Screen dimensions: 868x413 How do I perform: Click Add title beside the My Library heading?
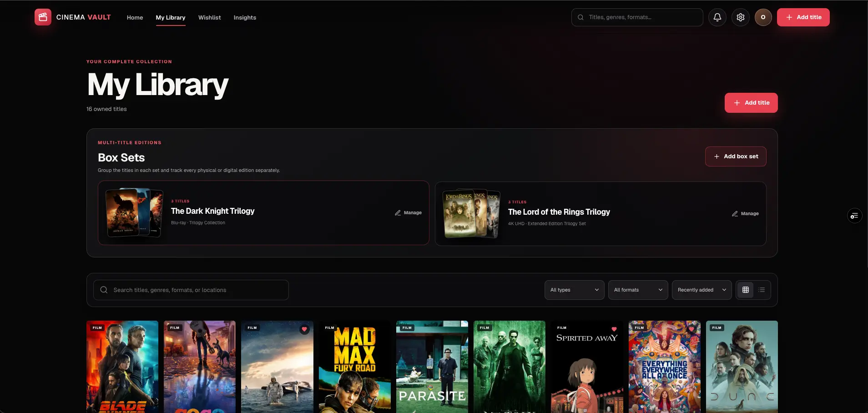tap(751, 103)
